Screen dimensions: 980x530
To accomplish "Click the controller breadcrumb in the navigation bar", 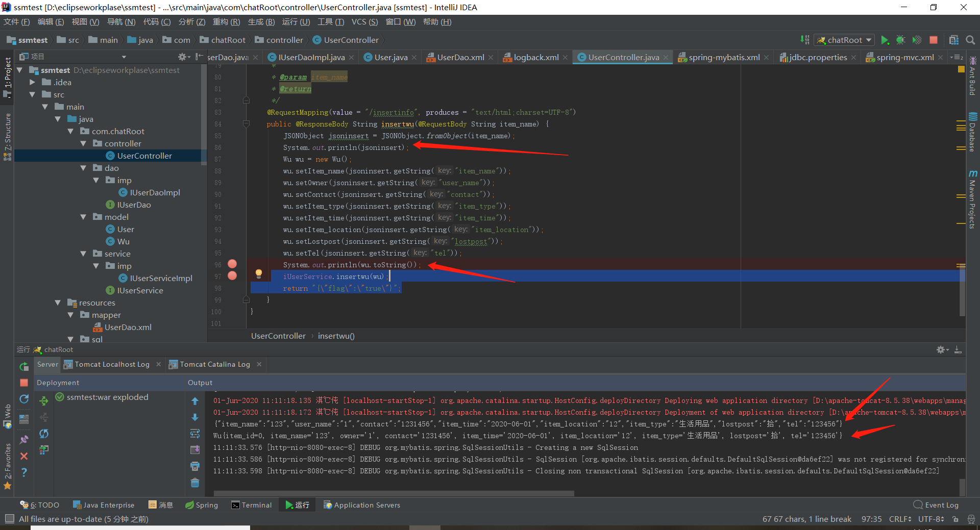I will pyautogui.click(x=279, y=40).
